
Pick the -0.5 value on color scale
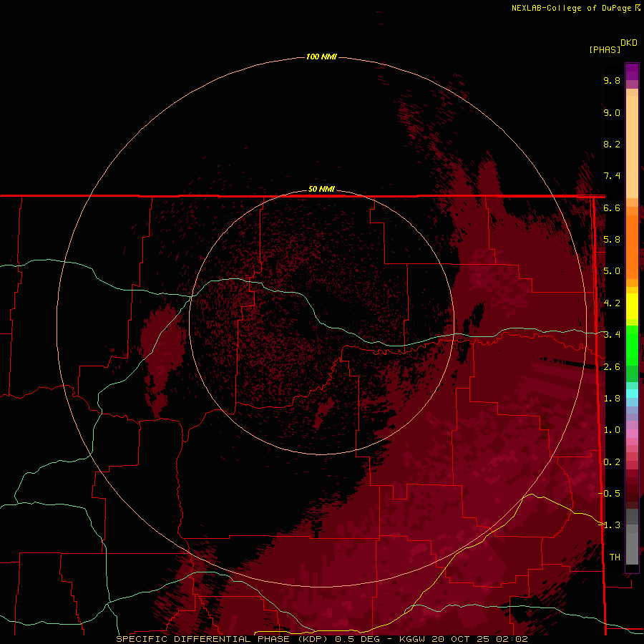pos(610,494)
